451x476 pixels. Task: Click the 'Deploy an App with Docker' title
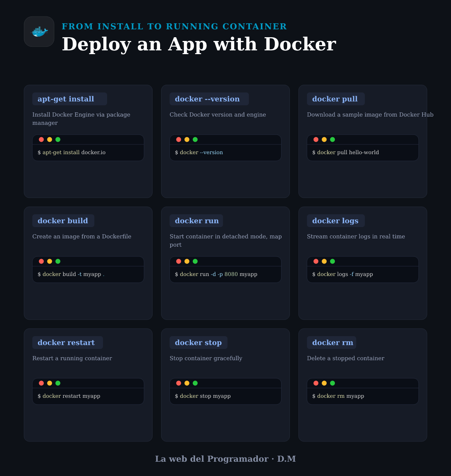[x=199, y=44]
